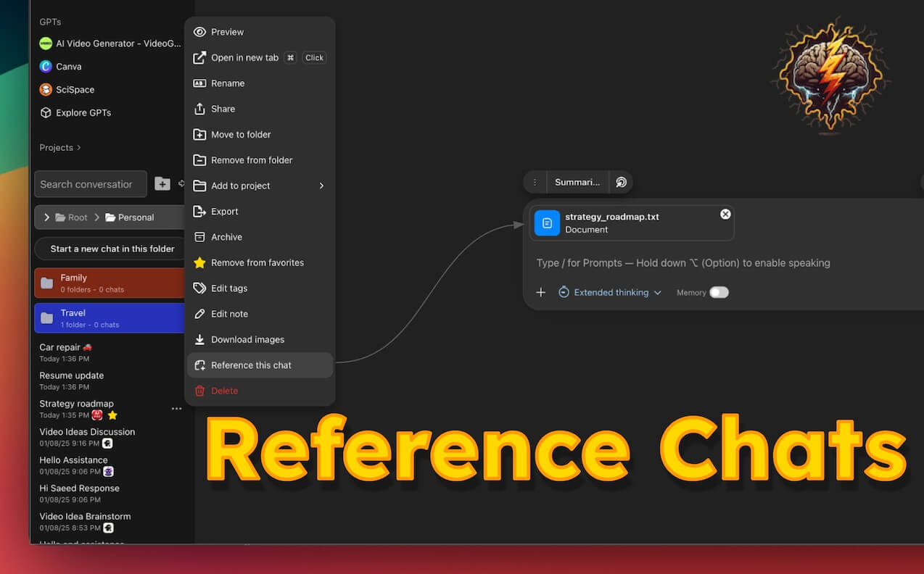
Task: Toggle the Memory switch
Action: 719,293
